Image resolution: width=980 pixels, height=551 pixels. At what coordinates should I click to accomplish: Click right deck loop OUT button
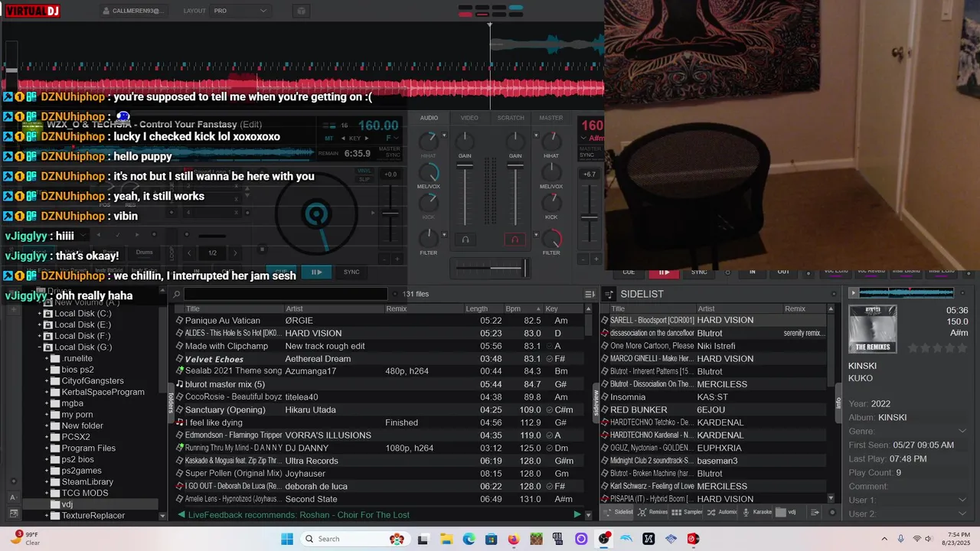783,272
